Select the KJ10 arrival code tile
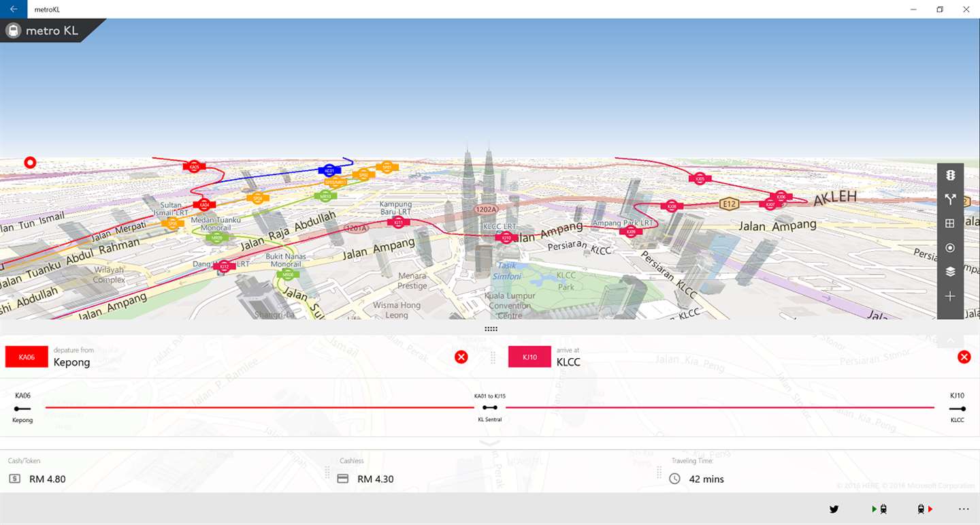The height and width of the screenshot is (525, 980). (529, 357)
